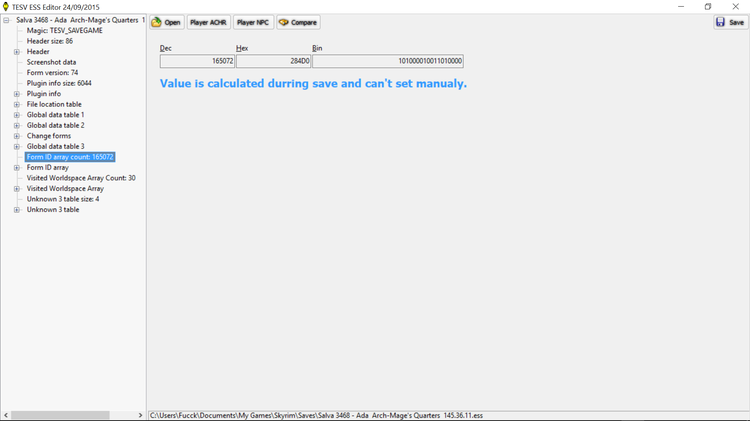Click the Dec value field

(x=197, y=61)
